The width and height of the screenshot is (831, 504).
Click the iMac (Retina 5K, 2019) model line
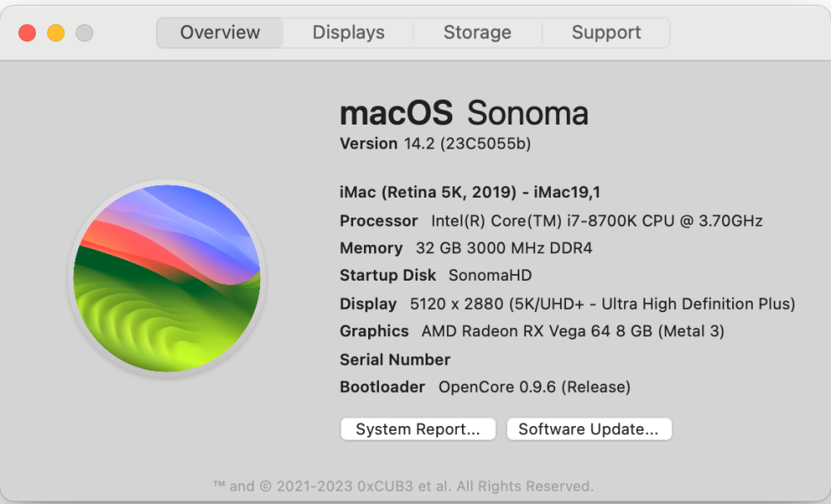(x=470, y=192)
